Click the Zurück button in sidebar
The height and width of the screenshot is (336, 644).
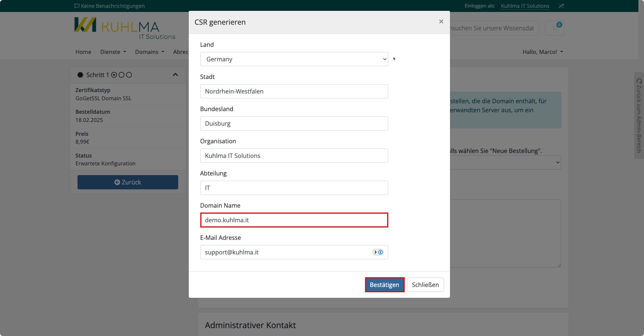pyautogui.click(x=128, y=182)
